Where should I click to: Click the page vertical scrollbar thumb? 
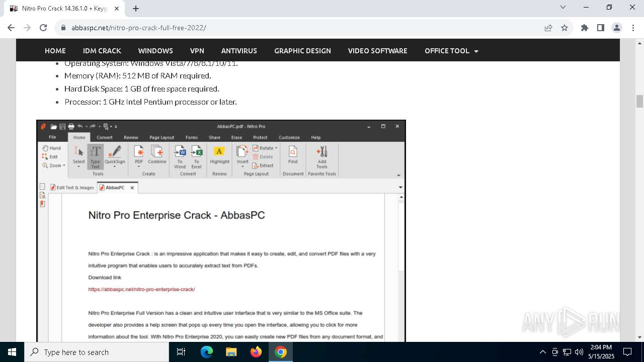[639, 101]
